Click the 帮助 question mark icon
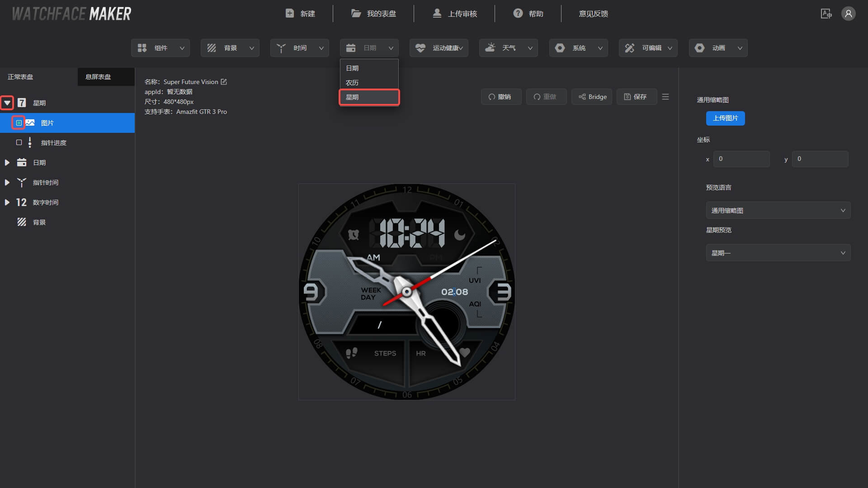 (x=518, y=14)
